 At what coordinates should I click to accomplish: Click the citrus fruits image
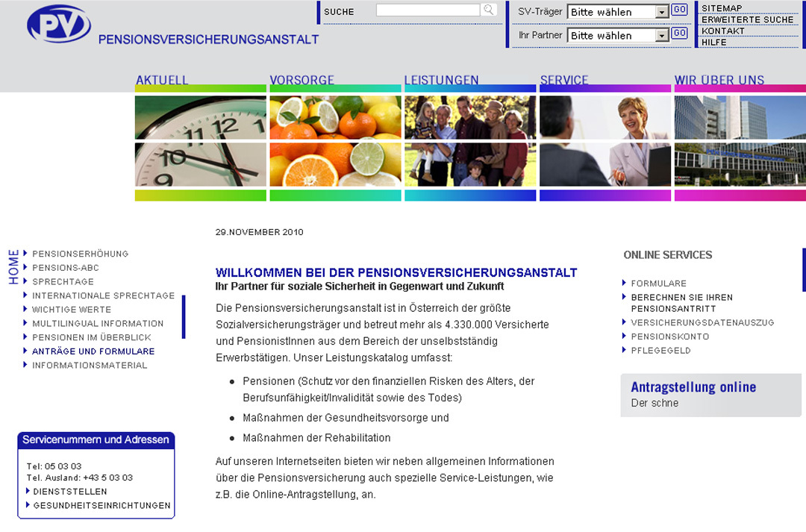click(335, 142)
